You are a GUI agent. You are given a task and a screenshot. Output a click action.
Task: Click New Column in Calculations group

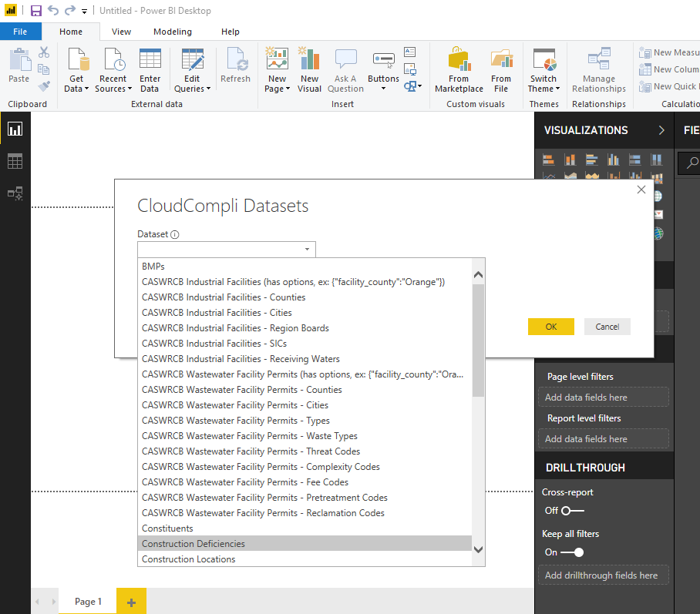[x=668, y=69]
